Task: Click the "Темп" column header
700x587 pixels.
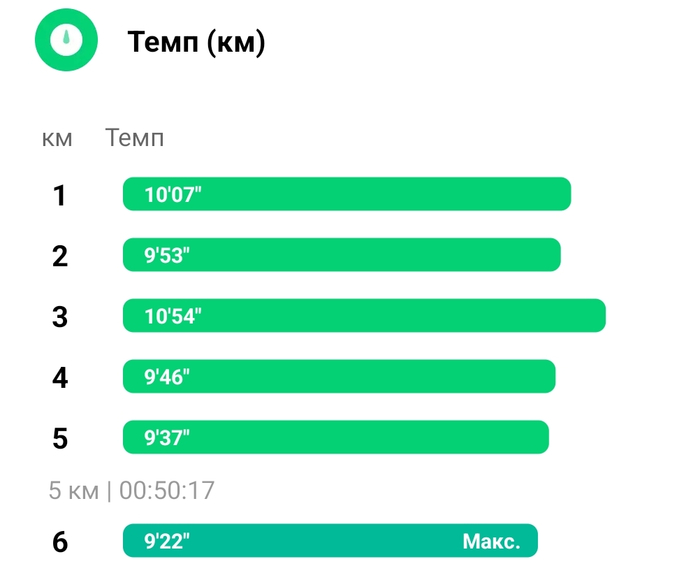Action: click(x=135, y=138)
